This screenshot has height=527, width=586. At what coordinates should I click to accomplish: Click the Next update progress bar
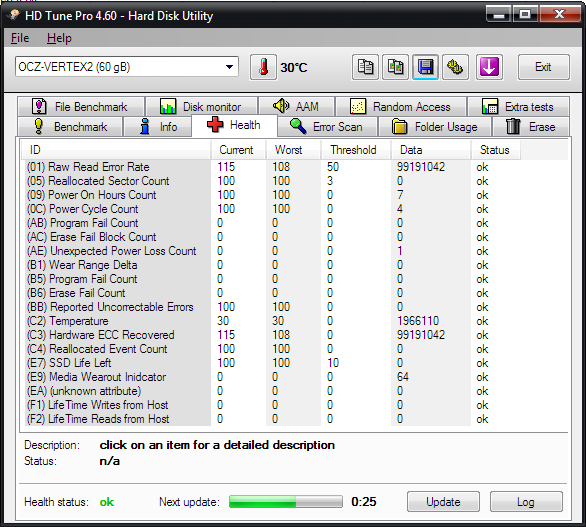coord(286,502)
